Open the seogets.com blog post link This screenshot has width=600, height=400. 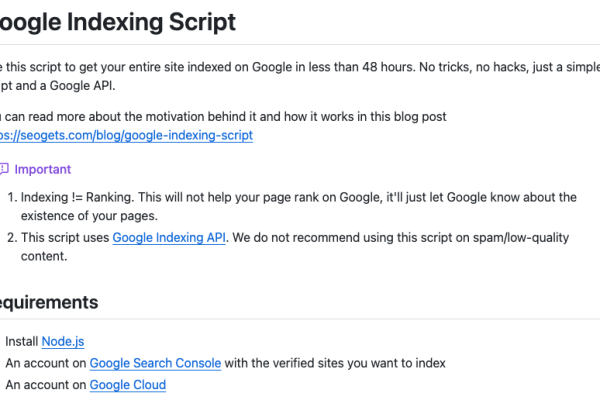(x=126, y=136)
